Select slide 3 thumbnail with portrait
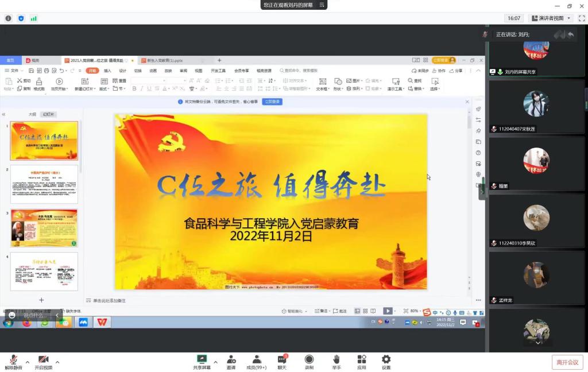The width and height of the screenshot is (588, 372). click(44, 228)
